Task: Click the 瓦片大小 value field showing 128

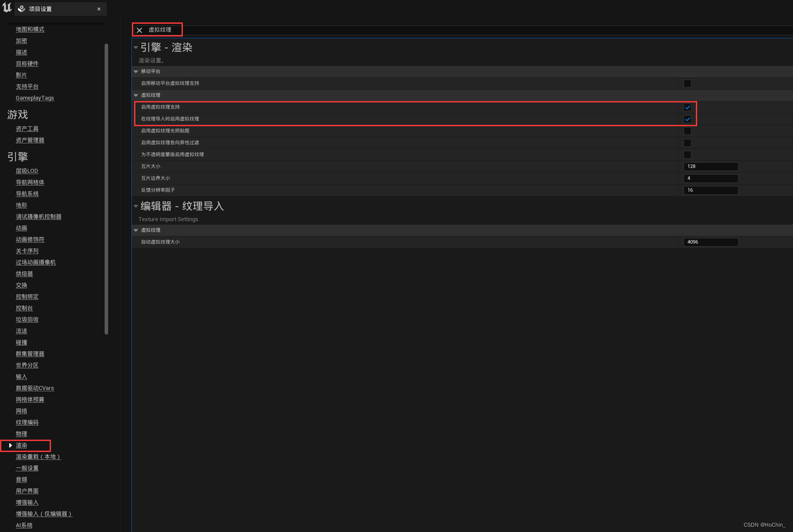Action: pos(710,166)
